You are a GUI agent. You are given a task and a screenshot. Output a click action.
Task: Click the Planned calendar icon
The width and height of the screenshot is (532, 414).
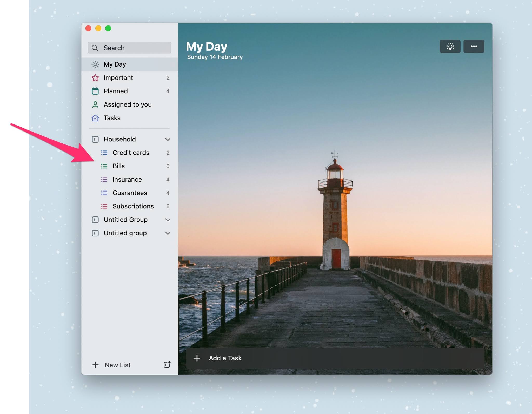click(95, 91)
